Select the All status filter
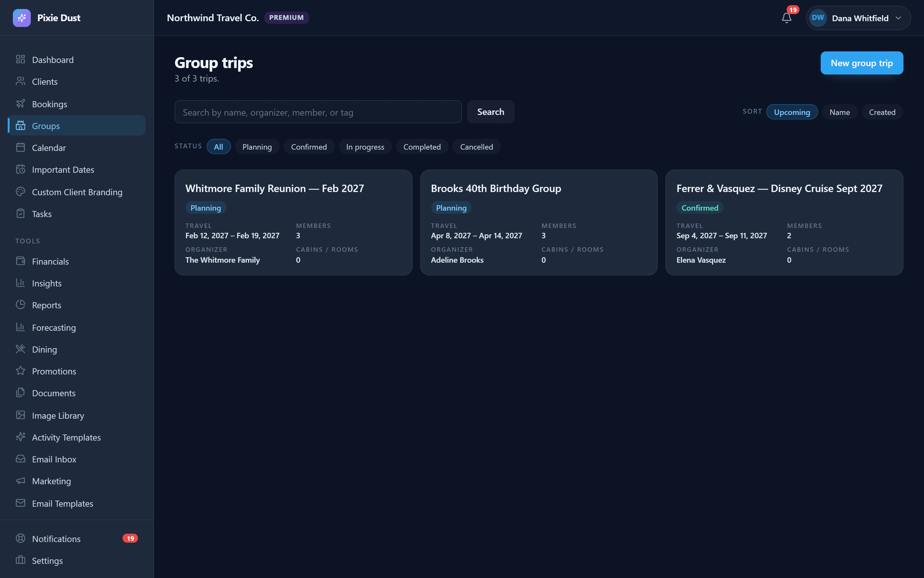This screenshot has width=924, height=578. point(218,147)
